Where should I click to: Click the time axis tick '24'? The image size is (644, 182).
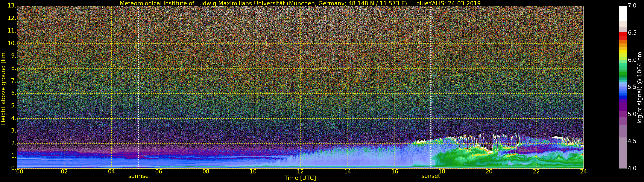[x=583, y=172]
